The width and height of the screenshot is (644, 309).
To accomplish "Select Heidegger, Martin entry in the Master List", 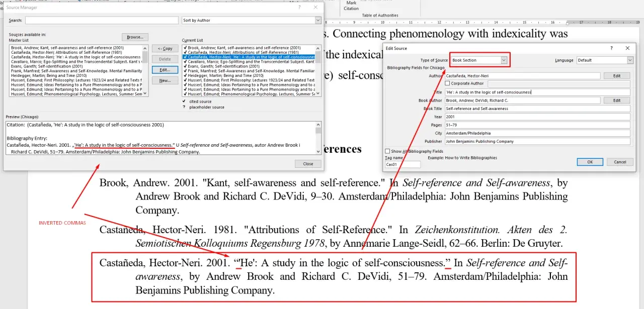I will coord(76,75).
